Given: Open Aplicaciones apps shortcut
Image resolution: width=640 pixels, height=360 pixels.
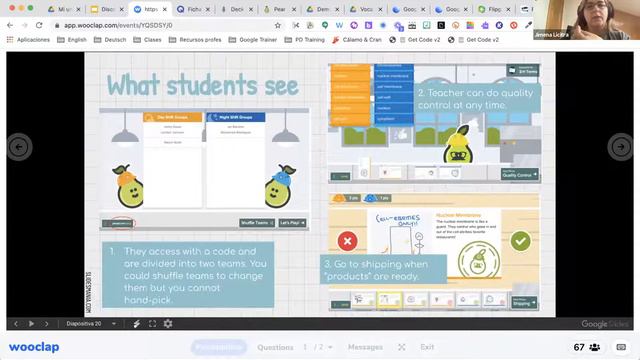Looking at the screenshot, I should click(28, 40).
